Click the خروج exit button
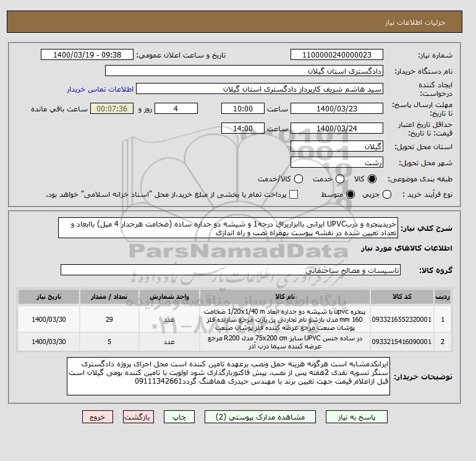The image size is (476, 461). (x=98, y=417)
